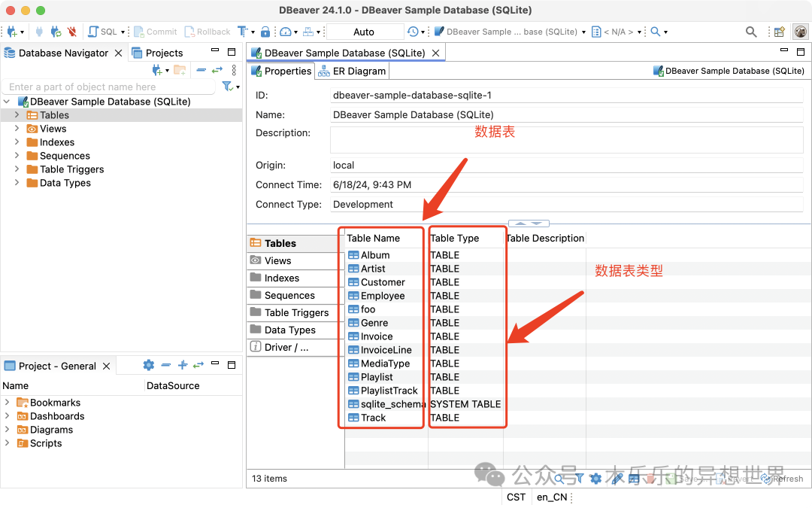Expand the Views node in navigator tree

pyautogui.click(x=17, y=128)
